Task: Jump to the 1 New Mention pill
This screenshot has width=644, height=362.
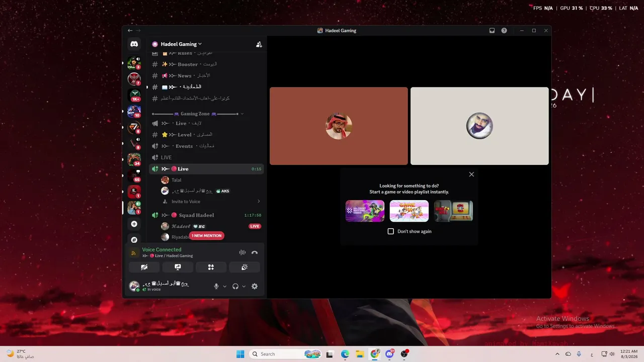Action: click(x=206, y=235)
